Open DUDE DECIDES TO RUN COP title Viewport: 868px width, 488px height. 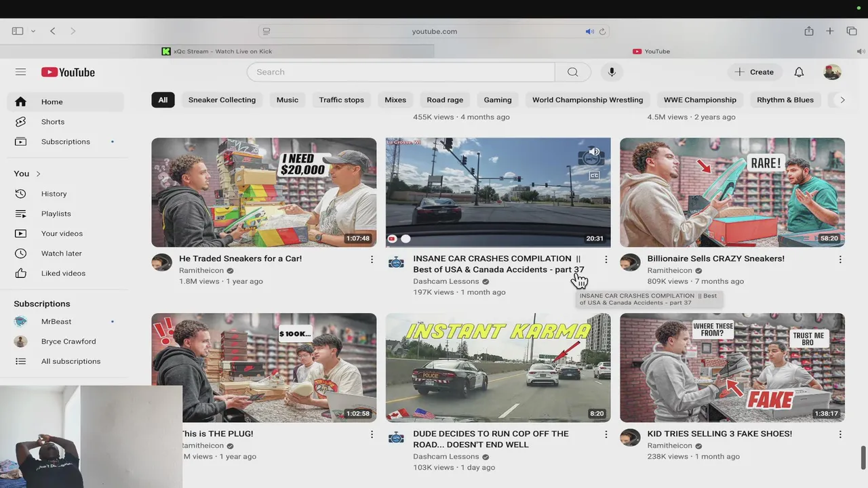[x=491, y=439]
